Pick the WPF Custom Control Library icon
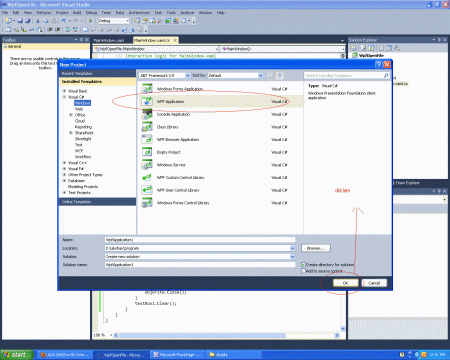 coord(147,178)
